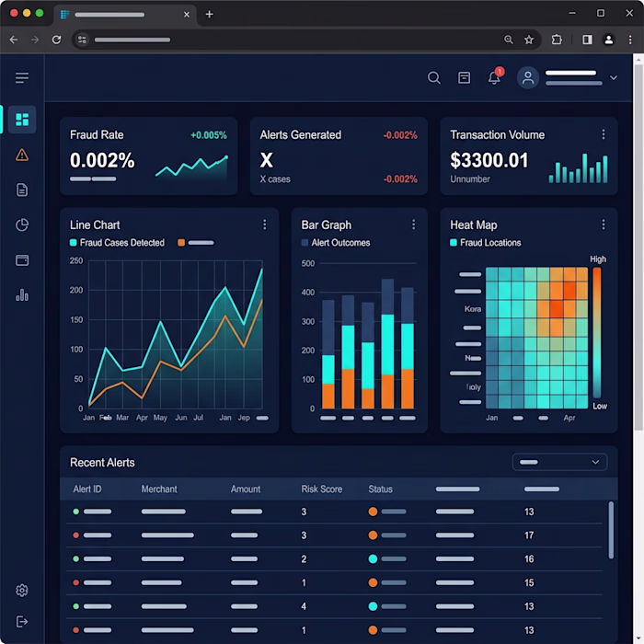Click the page vertical scrollbar
Image resolution: width=644 pixels, height=644 pixels.
point(638,247)
